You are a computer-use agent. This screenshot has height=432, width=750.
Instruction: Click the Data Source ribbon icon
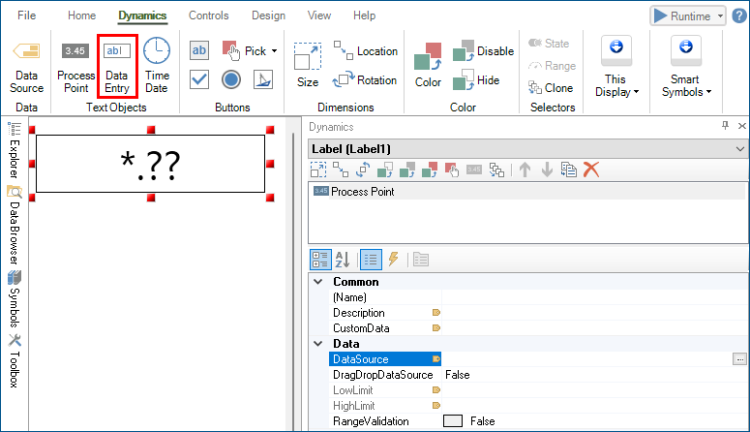pyautogui.click(x=27, y=65)
